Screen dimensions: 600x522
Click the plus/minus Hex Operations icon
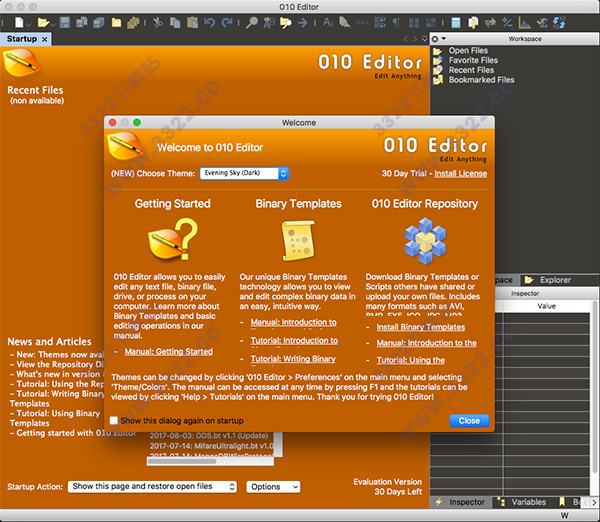pyautogui.click(x=507, y=23)
